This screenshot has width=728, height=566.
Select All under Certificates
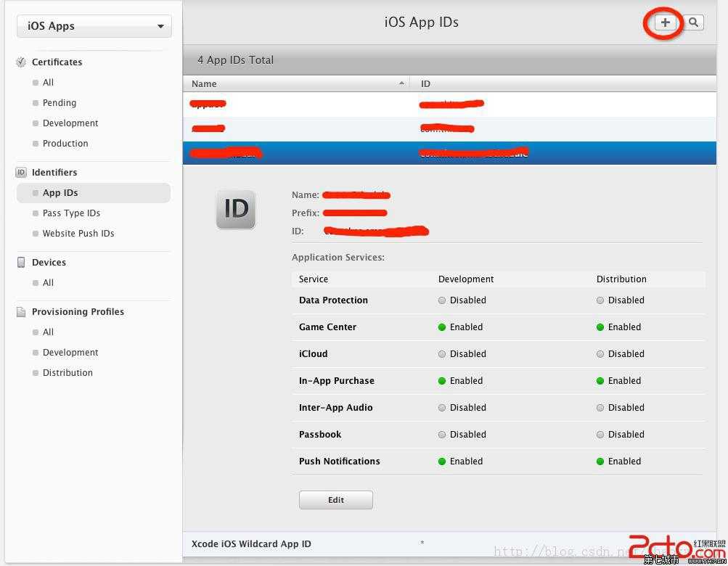pos(48,82)
